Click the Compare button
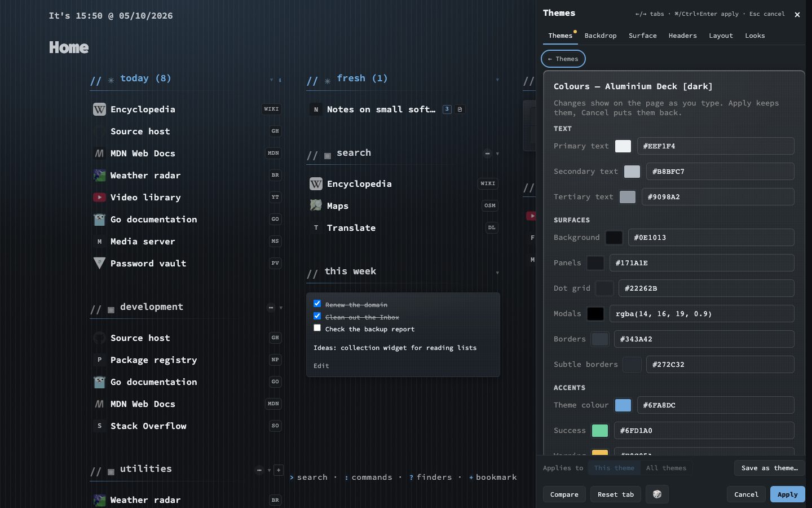The image size is (812, 508). coord(564,494)
